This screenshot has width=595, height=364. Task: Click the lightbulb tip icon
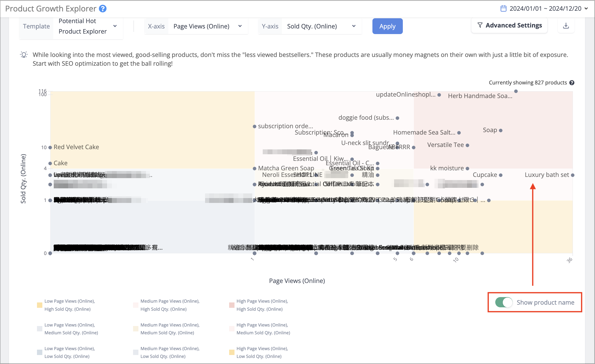coord(24,55)
